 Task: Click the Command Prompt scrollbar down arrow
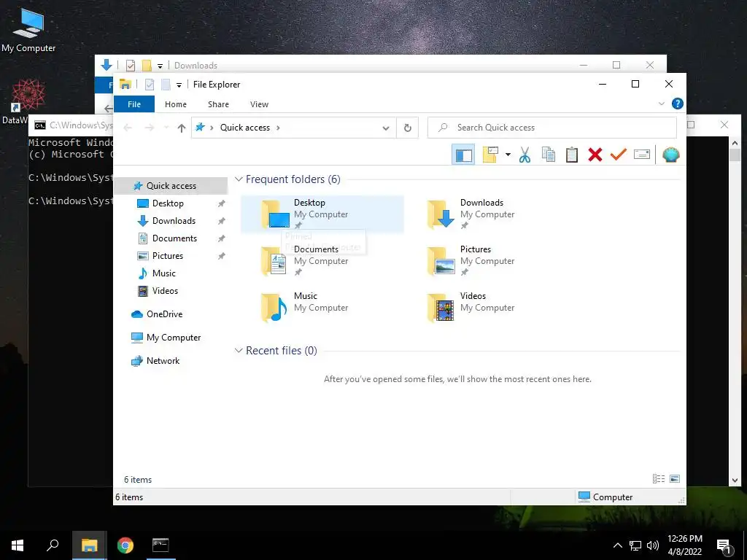(735, 481)
